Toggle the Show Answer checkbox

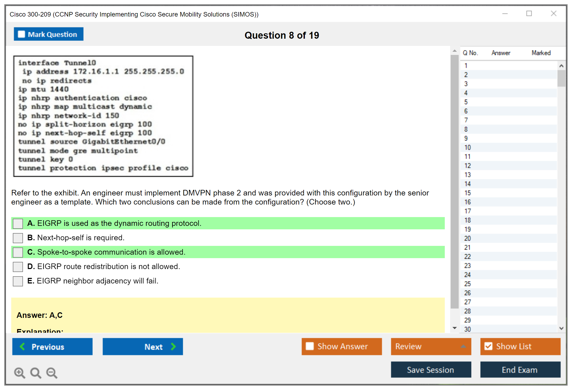click(310, 346)
